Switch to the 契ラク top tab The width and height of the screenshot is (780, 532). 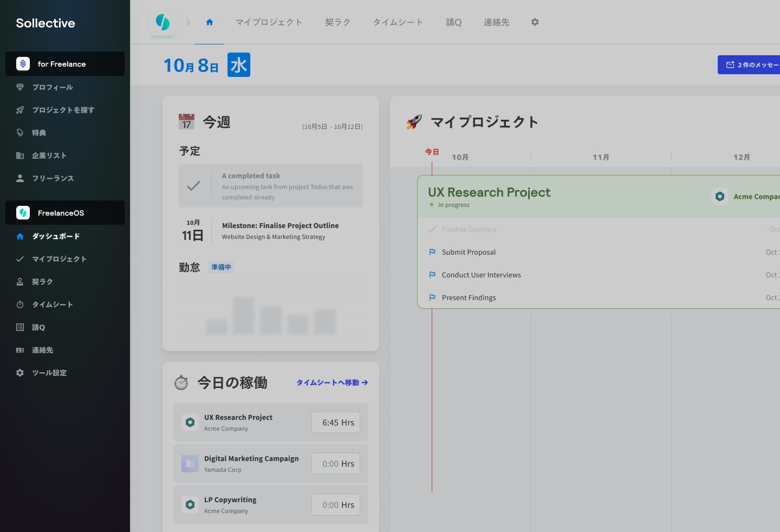[x=337, y=22]
